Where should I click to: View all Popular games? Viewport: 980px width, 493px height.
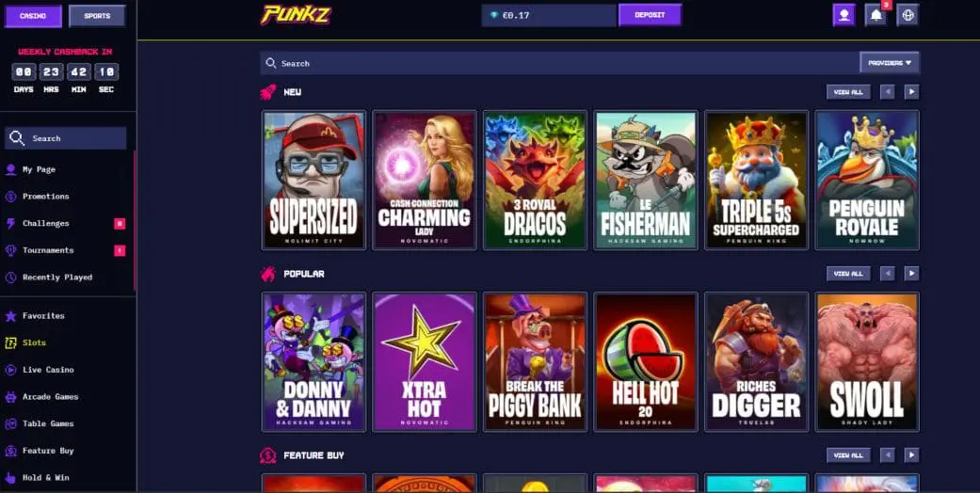(x=848, y=274)
